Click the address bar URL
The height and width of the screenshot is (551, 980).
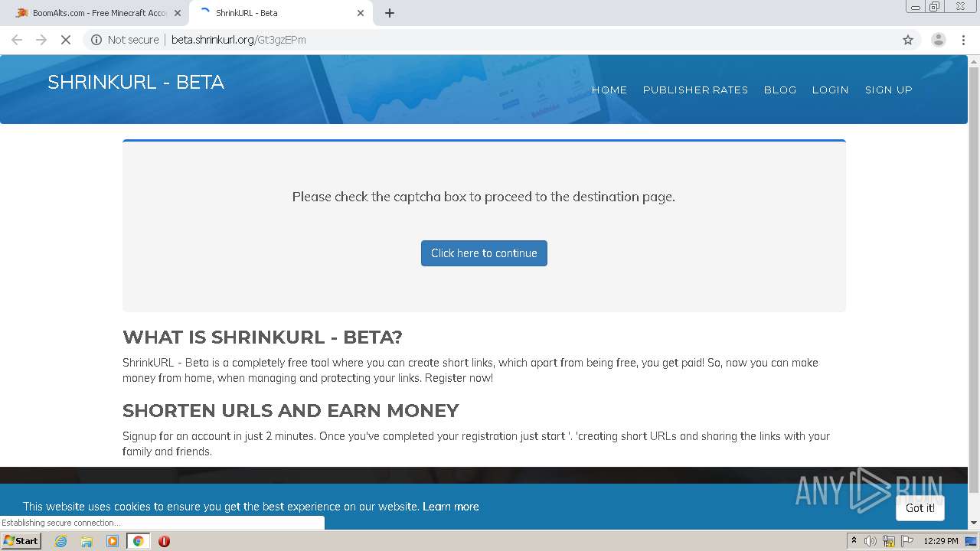[239, 40]
